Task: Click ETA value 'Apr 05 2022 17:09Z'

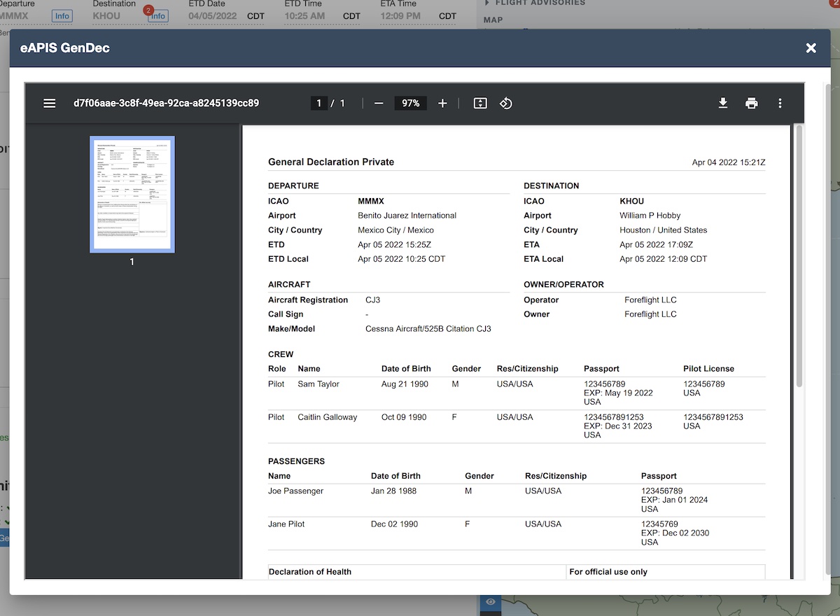Action: click(657, 245)
